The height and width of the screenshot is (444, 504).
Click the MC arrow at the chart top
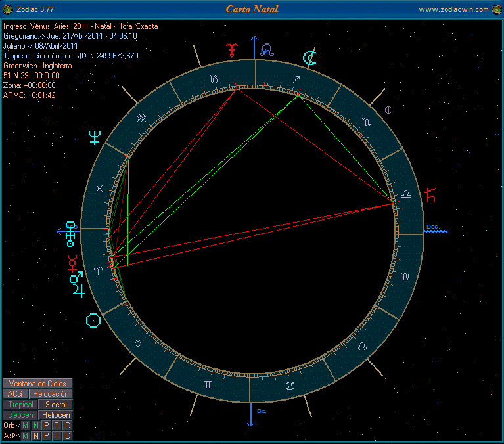(254, 47)
